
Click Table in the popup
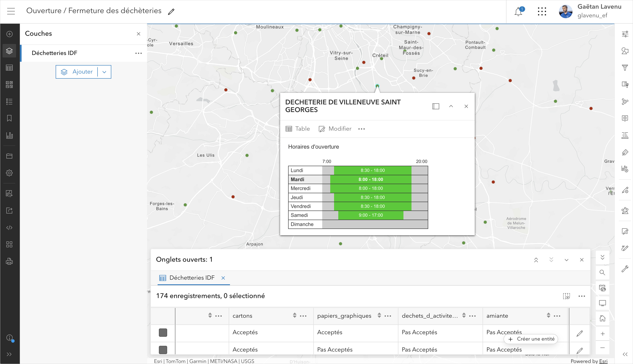[298, 129]
